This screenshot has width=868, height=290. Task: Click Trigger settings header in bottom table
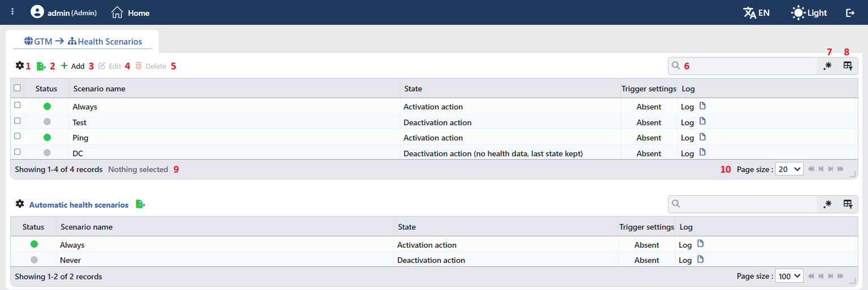pyautogui.click(x=646, y=227)
